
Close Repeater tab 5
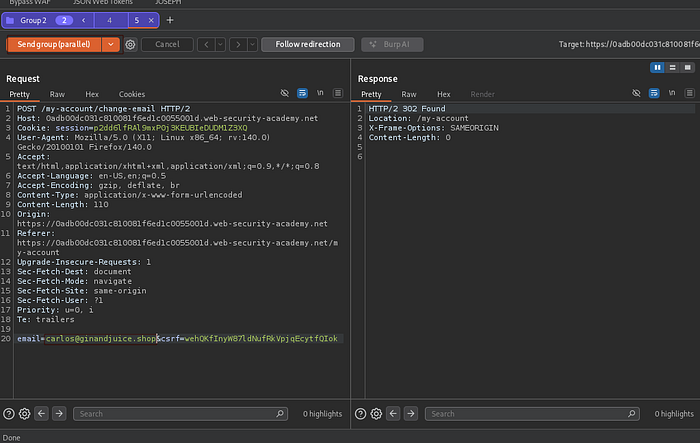151,21
